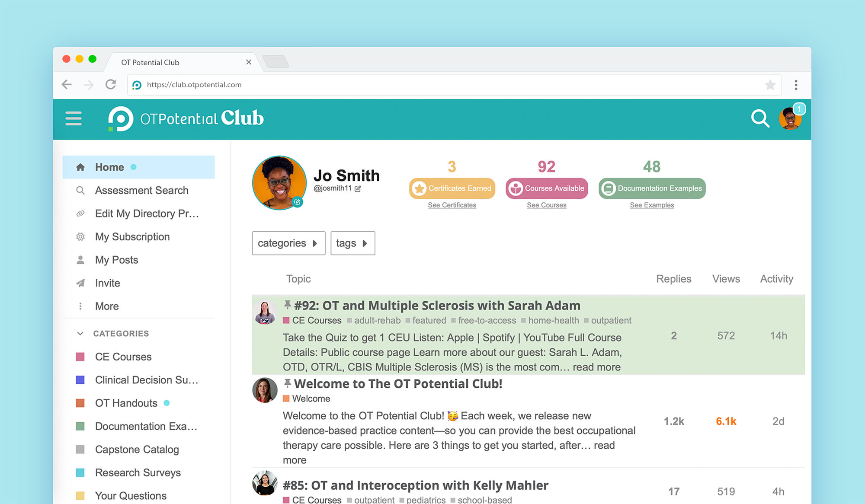The width and height of the screenshot is (865, 504).
Task: Expand the More menu item
Action: coord(107,306)
